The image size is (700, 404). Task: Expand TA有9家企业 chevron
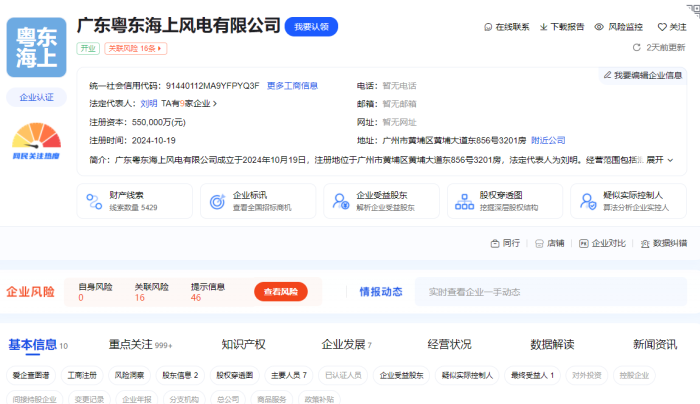[215, 104]
